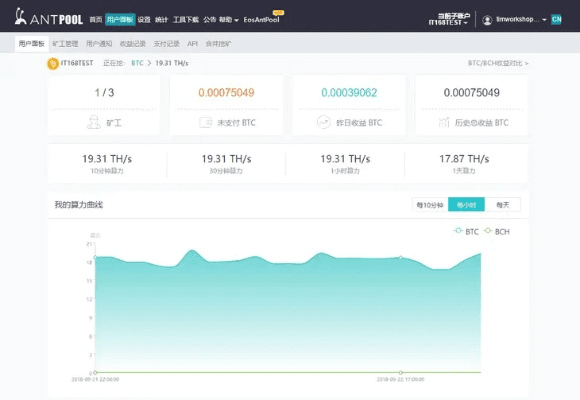The width and height of the screenshot is (580, 400).
Task: Expand the itmworkshop account dropdown
Action: (521, 19)
